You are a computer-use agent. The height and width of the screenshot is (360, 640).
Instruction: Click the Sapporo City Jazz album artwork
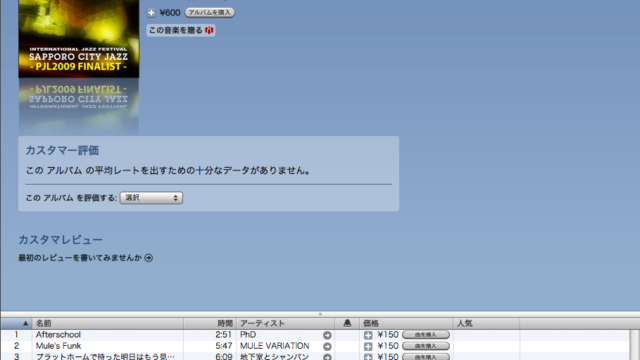(x=79, y=39)
